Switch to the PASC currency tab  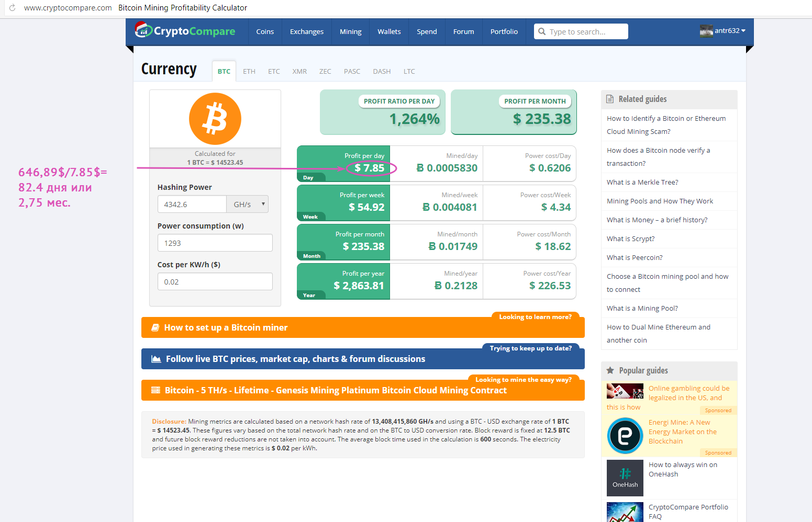[x=352, y=71]
